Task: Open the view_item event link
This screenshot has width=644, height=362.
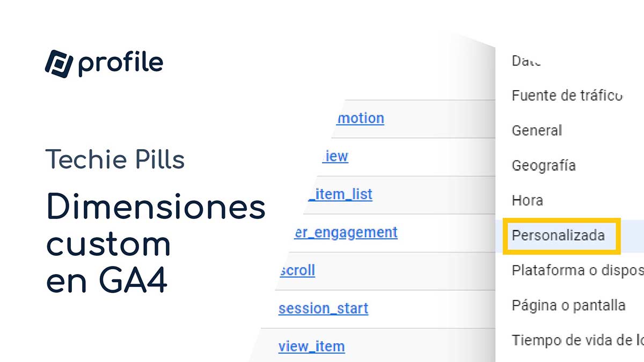Action: point(311,346)
